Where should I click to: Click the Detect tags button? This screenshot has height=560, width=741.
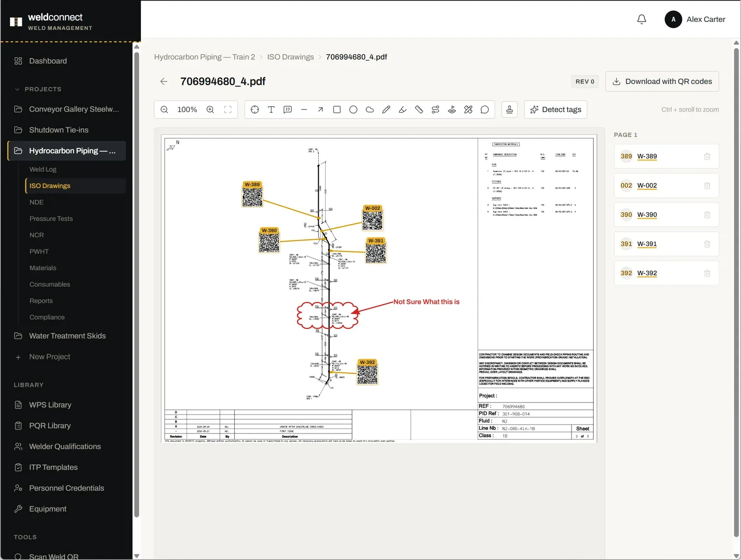(556, 110)
